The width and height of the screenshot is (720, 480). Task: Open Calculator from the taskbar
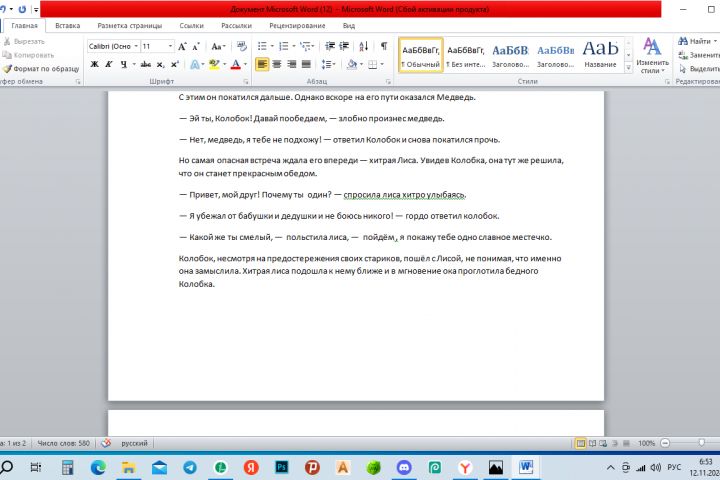click(68, 467)
